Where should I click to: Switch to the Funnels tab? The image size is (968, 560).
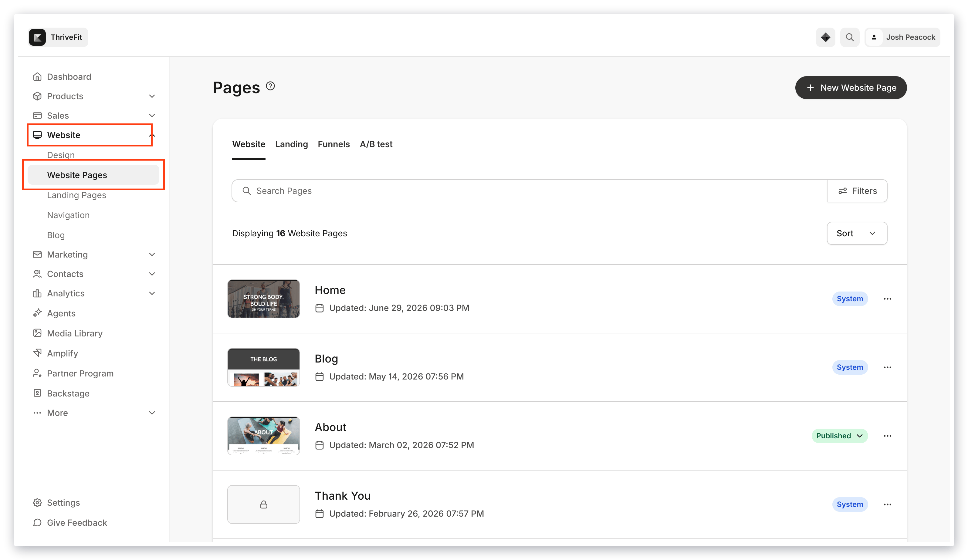coord(333,144)
